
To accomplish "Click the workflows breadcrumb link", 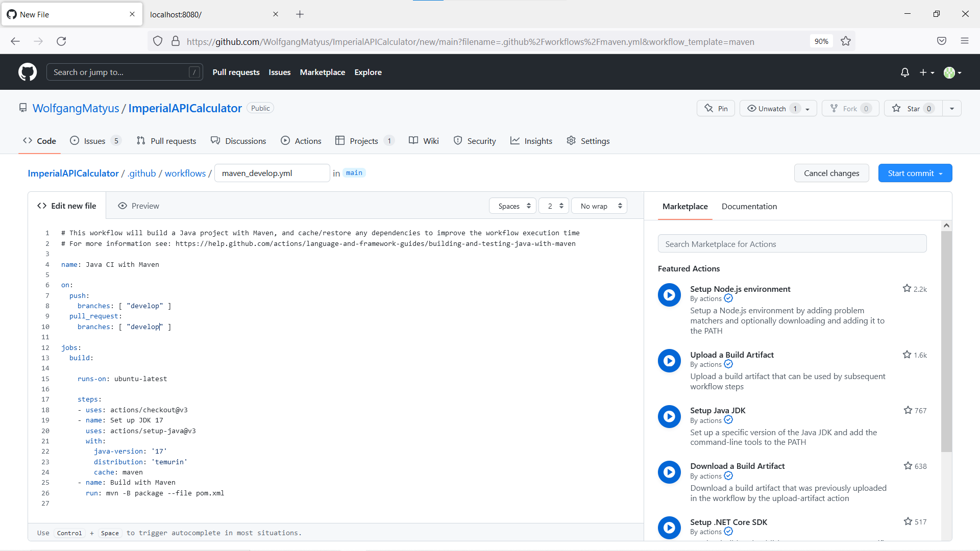I will click(x=185, y=173).
